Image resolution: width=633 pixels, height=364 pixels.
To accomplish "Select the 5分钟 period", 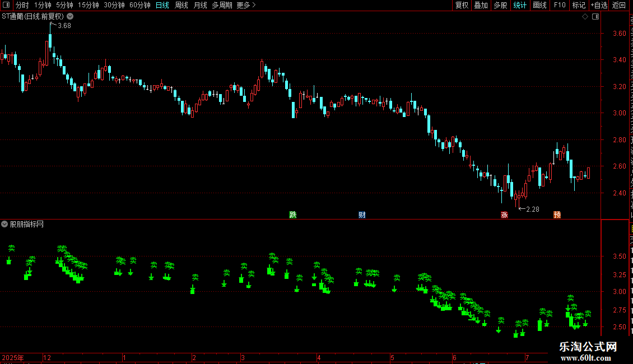I will coord(64,5).
